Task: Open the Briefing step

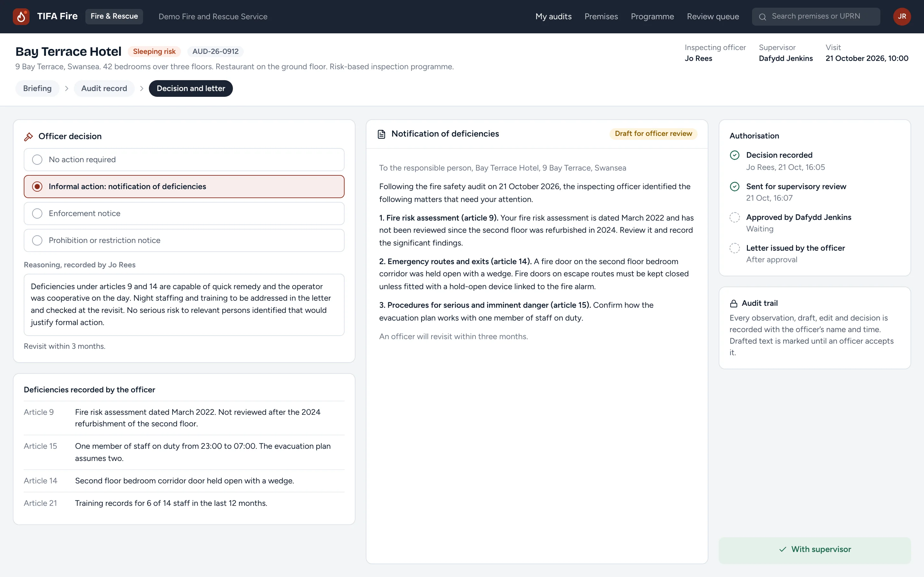Action: click(x=37, y=88)
